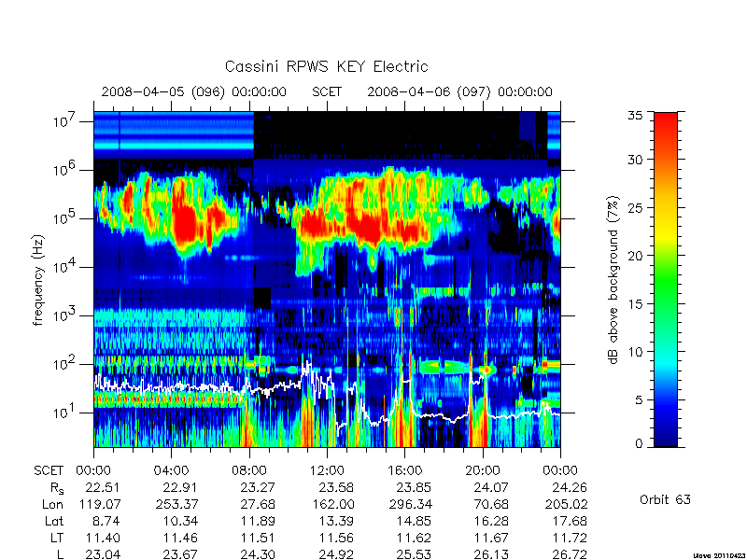The height and width of the screenshot is (560, 747).
Task: Click the "dB above background (7%)" label
Action: tap(613, 280)
